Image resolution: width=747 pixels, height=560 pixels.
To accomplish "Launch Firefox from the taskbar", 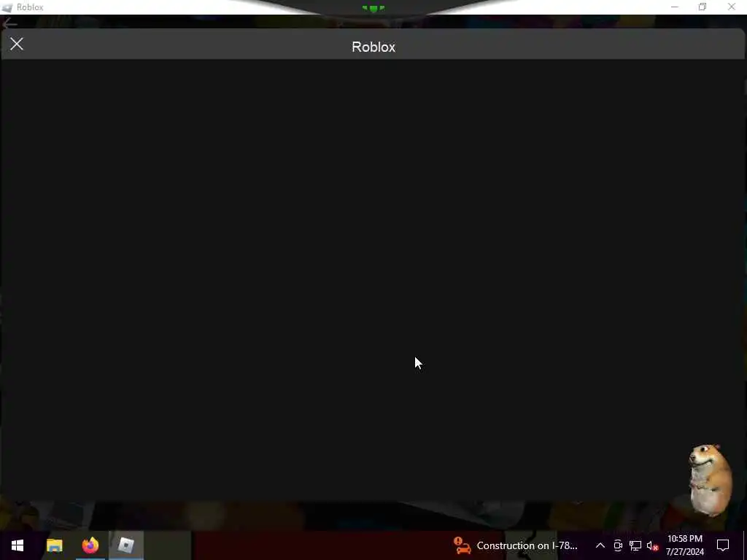I will (90, 545).
